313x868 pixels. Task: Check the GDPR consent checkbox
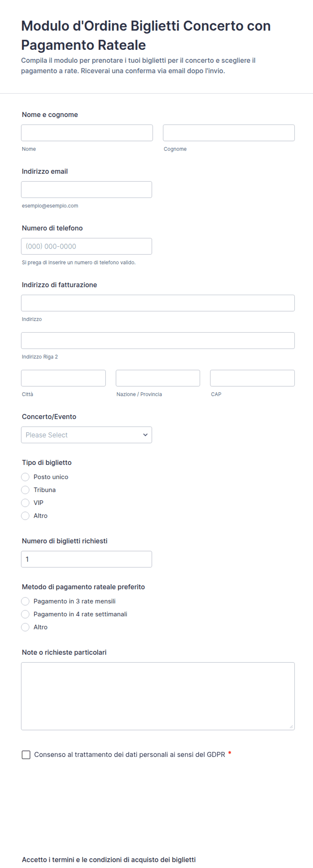[x=26, y=754]
